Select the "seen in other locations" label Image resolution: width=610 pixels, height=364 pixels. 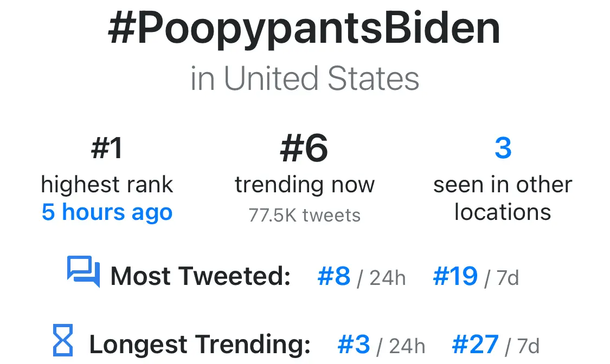tap(503, 198)
